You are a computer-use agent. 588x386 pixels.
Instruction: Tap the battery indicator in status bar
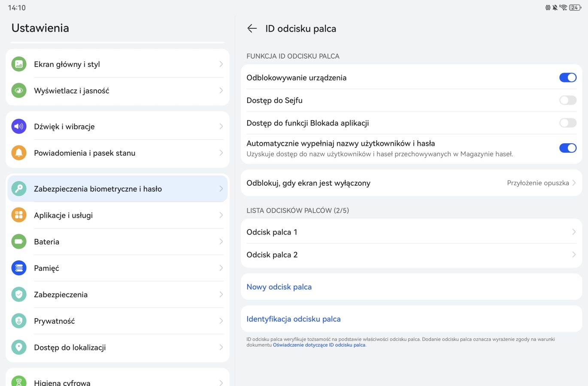coord(575,7)
